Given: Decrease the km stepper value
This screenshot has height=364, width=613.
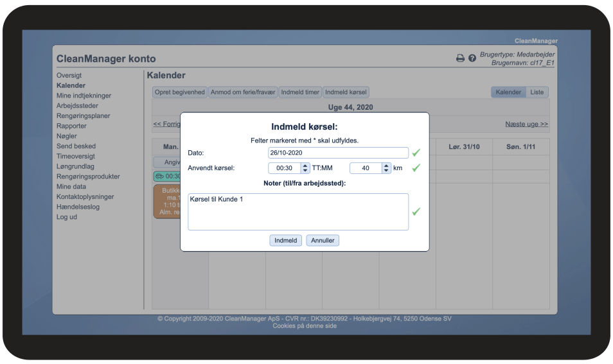Looking at the screenshot, I should click(386, 170).
